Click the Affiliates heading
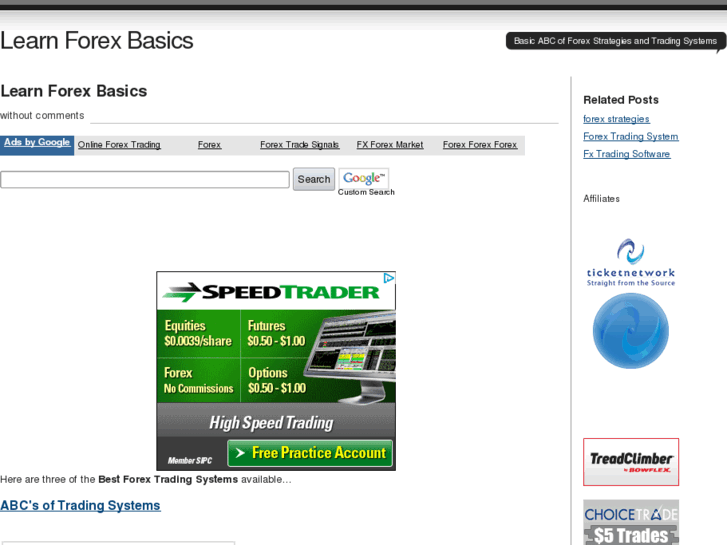The image size is (727, 545). [601, 199]
